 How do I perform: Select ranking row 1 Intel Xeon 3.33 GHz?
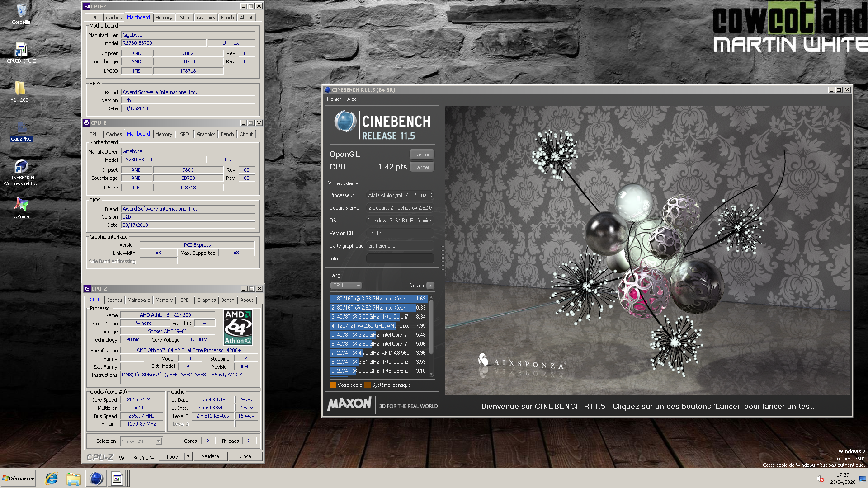click(x=378, y=299)
